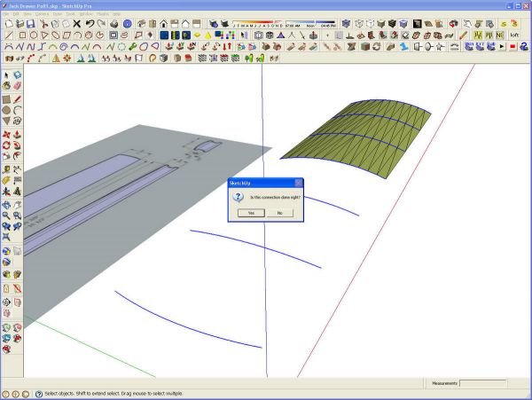Toggle X-Ray face style cube

tap(346, 24)
